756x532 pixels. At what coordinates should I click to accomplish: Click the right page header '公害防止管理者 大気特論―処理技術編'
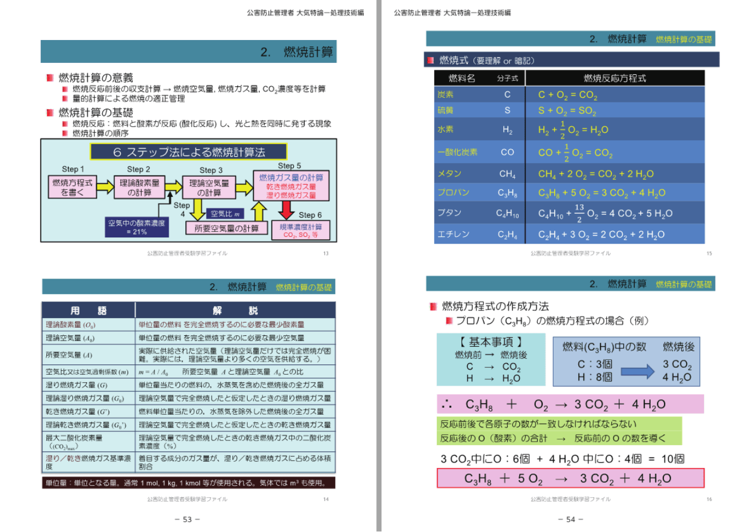tap(452, 13)
